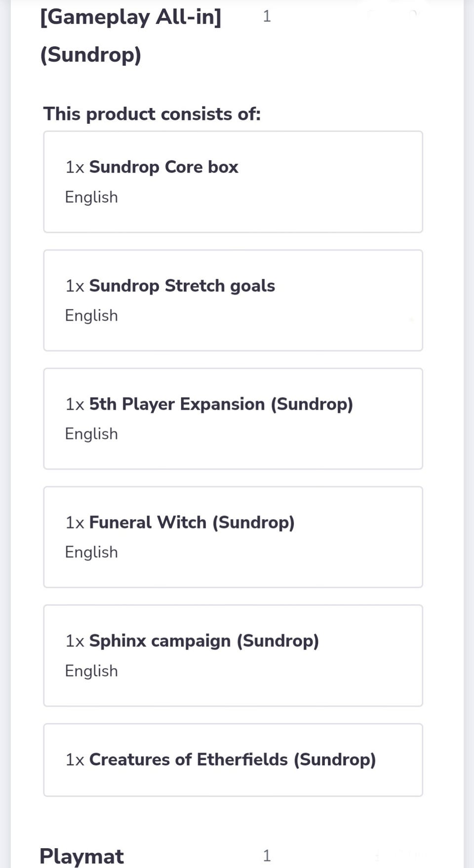Click the 1x count before Creatures of Etherfields
Screen dimensions: 474x868
point(75,759)
